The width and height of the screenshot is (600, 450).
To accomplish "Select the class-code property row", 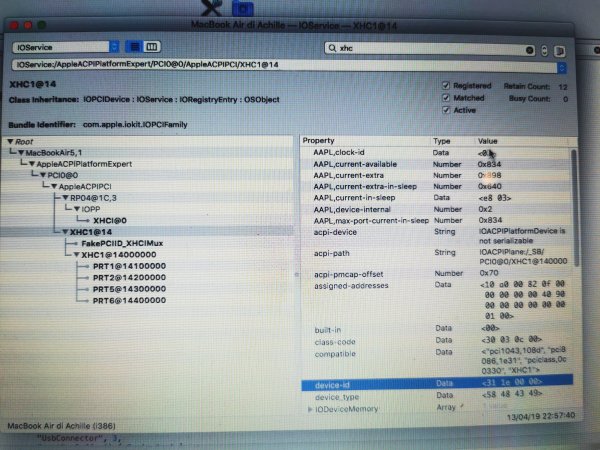I will (x=436, y=341).
